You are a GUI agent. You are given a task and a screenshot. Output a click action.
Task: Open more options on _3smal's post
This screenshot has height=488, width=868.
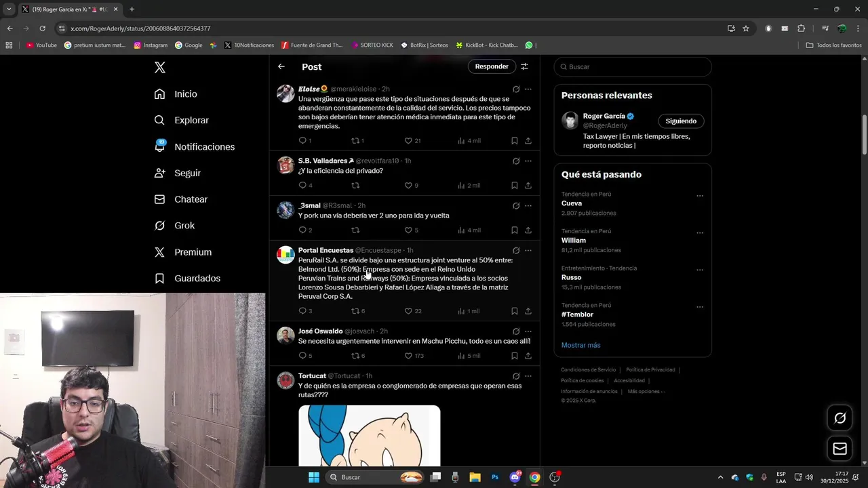[x=528, y=205]
